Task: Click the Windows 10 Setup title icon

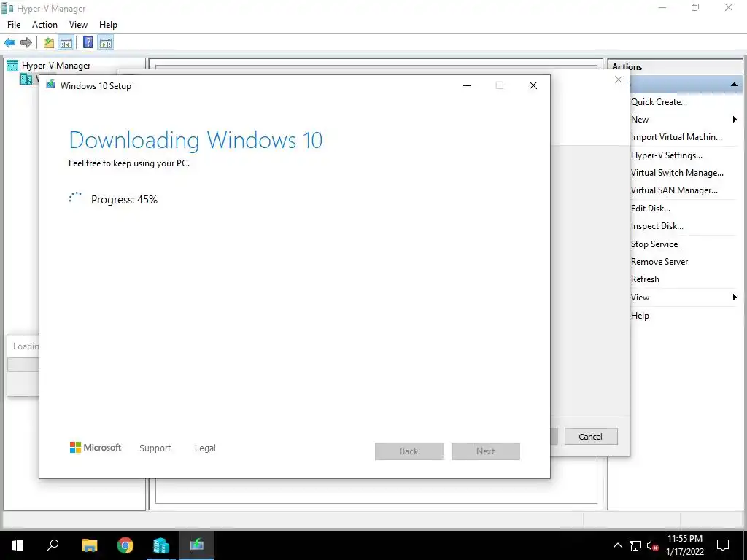Action: click(50, 85)
